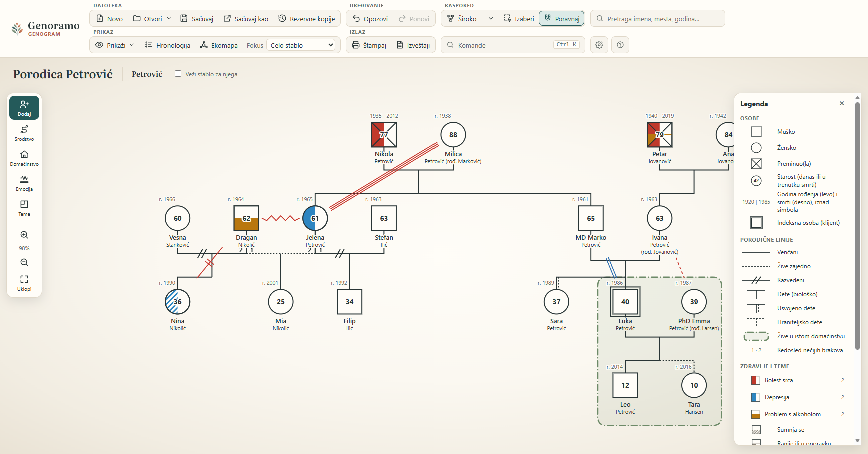Click the Sumnja se legend entry
This screenshot has height=454, width=868.
coord(791,430)
